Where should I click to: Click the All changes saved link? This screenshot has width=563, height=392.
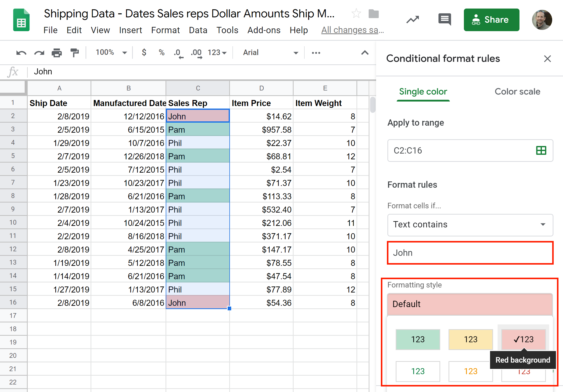tap(352, 30)
